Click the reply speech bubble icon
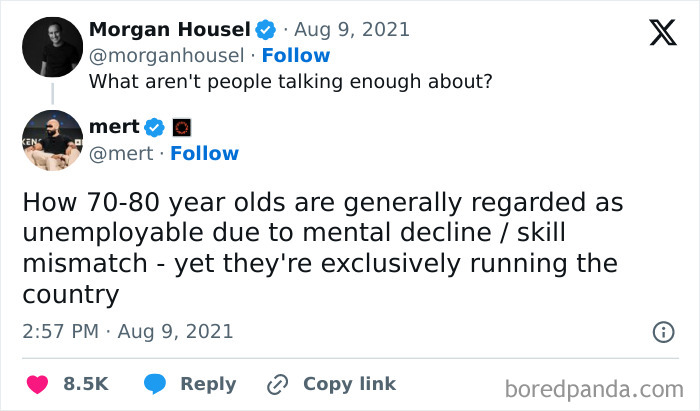The image size is (700, 411). (x=156, y=384)
